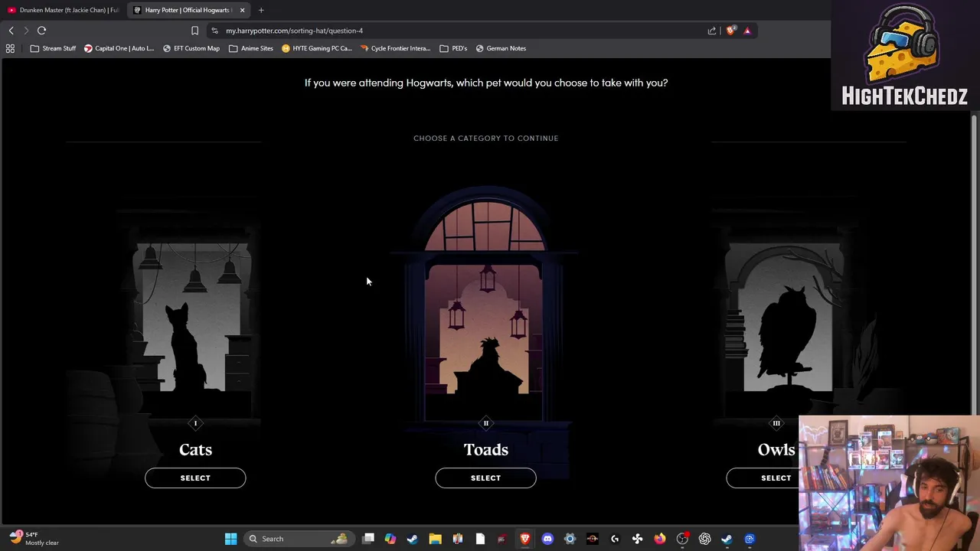Image resolution: width=980 pixels, height=551 pixels.
Task: Open the Windows Start menu
Action: pyautogui.click(x=230, y=539)
